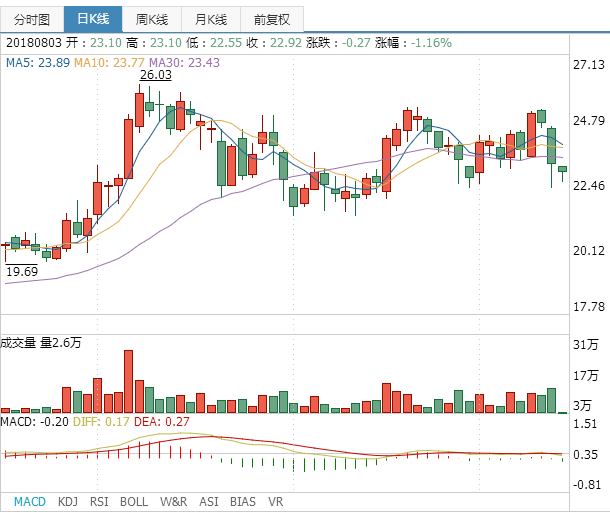This screenshot has height=515, width=610.
Task: Click the 24.79 price axis label
Action: coord(589,121)
